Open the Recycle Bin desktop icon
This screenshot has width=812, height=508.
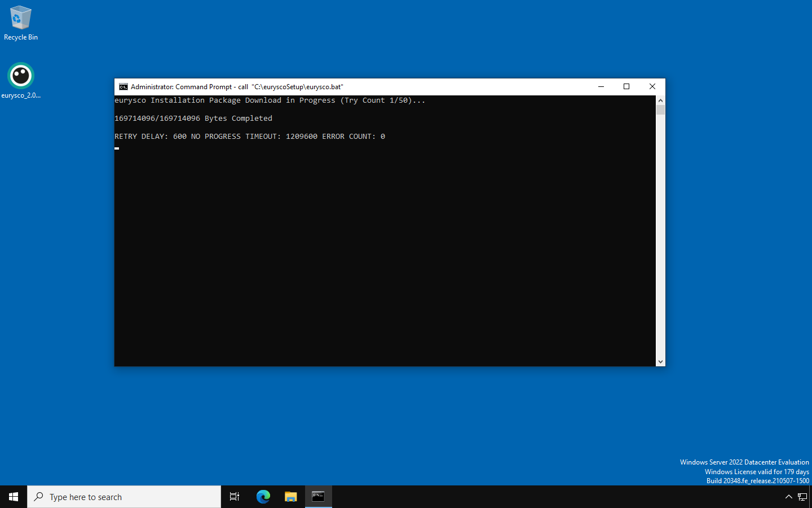click(21, 24)
